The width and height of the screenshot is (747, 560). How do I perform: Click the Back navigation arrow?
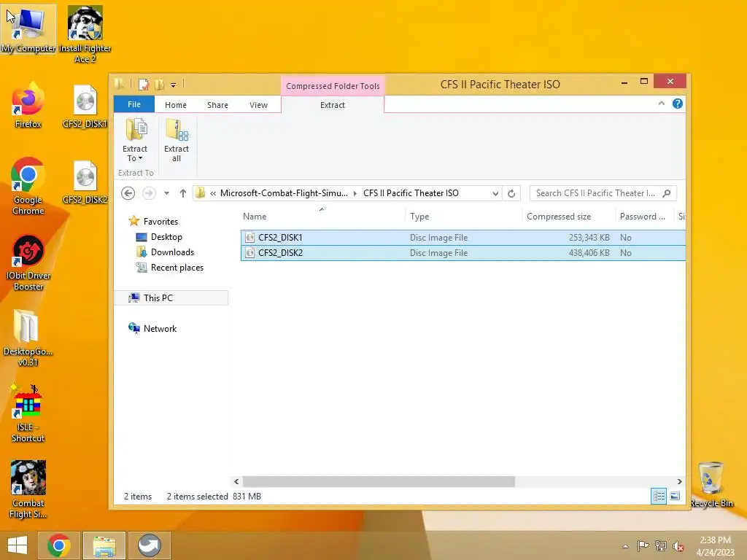(128, 193)
